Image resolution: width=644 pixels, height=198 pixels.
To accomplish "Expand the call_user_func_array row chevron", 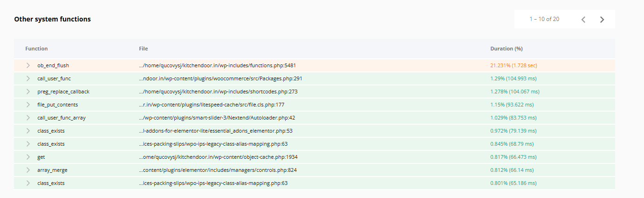I will [x=28, y=118].
